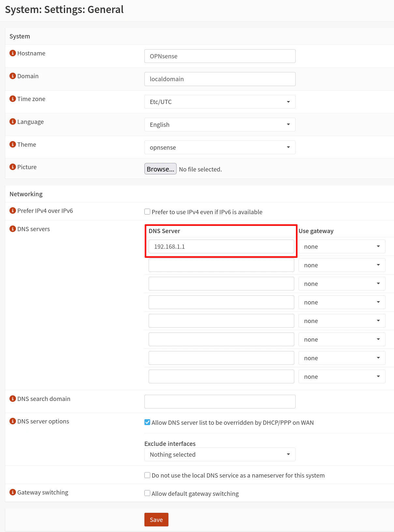Click the Time zone info icon

(x=13, y=99)
